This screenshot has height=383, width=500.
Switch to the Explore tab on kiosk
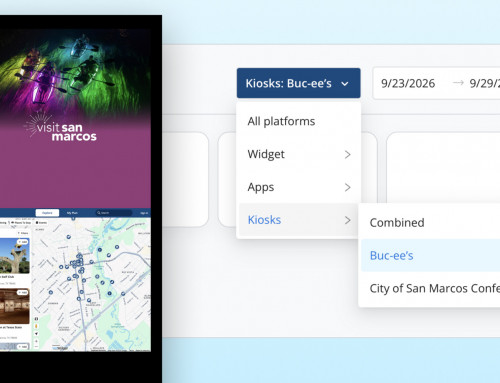click(x=47, y=213)
